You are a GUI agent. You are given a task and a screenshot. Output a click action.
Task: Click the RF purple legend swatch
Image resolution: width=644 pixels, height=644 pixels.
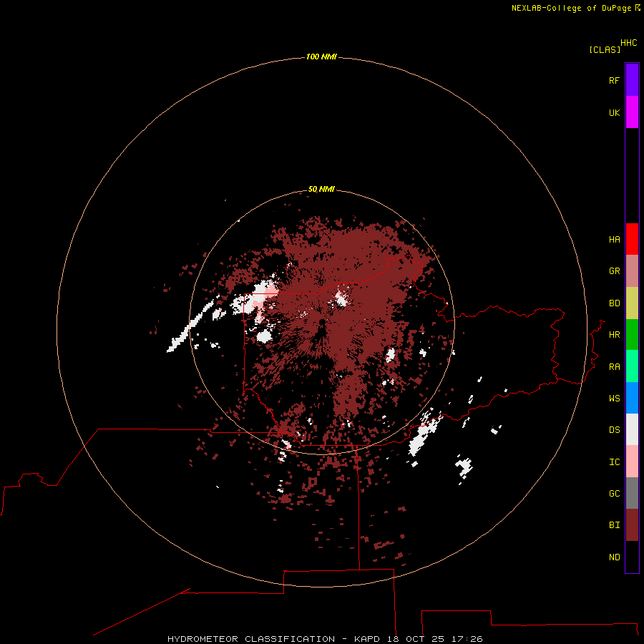point(632,80)
